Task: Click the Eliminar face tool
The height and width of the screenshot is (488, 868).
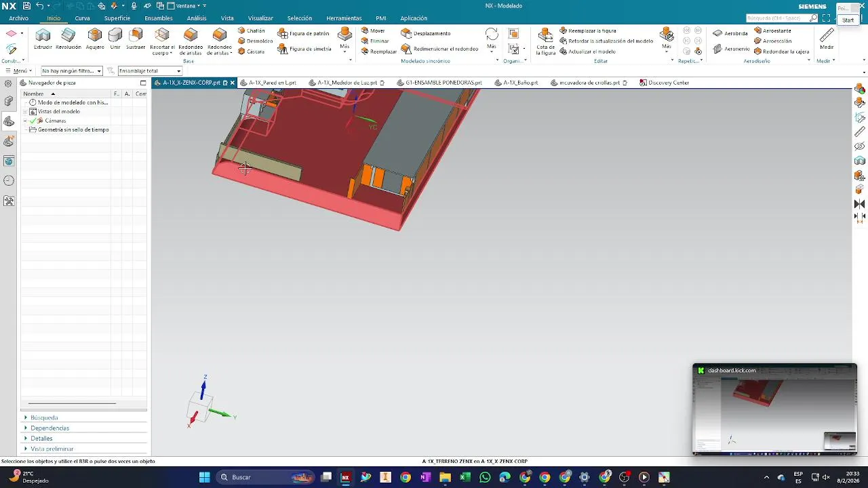Action: pos(375,41)
